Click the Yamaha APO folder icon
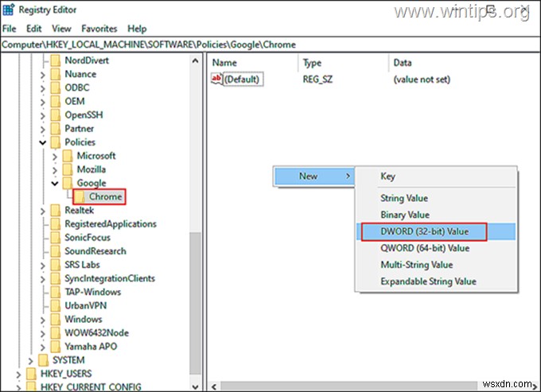This screenshot has width=541, height=392. click(56, 347)
